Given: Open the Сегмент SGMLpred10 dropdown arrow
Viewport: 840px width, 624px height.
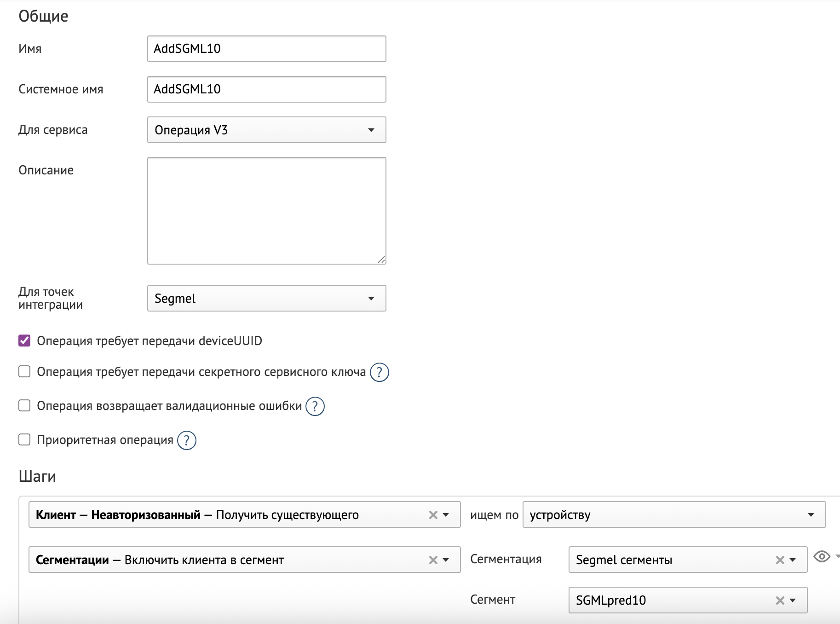Looking at the screenshot, I should (793, 601).
